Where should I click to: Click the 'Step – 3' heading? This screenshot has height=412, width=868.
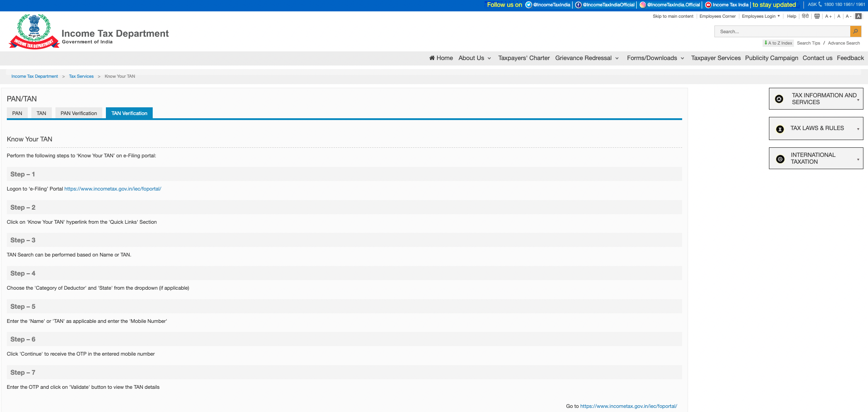[23, 240]
